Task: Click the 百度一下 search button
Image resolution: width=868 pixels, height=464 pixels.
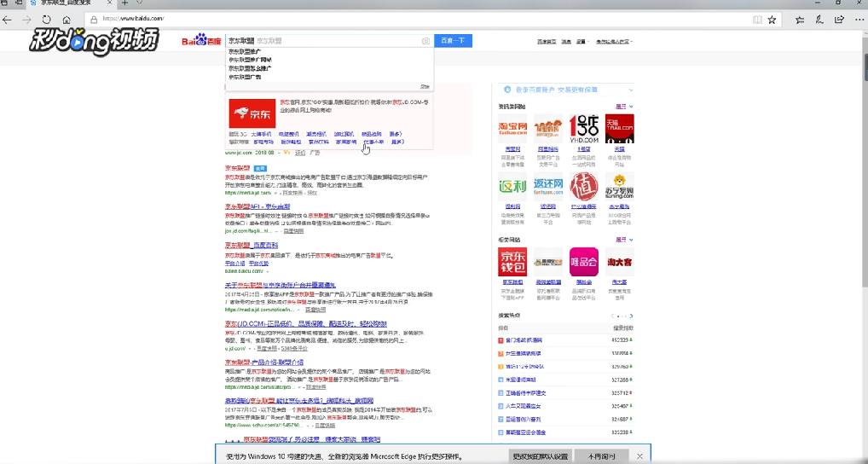Action: (x=453, y=41)
